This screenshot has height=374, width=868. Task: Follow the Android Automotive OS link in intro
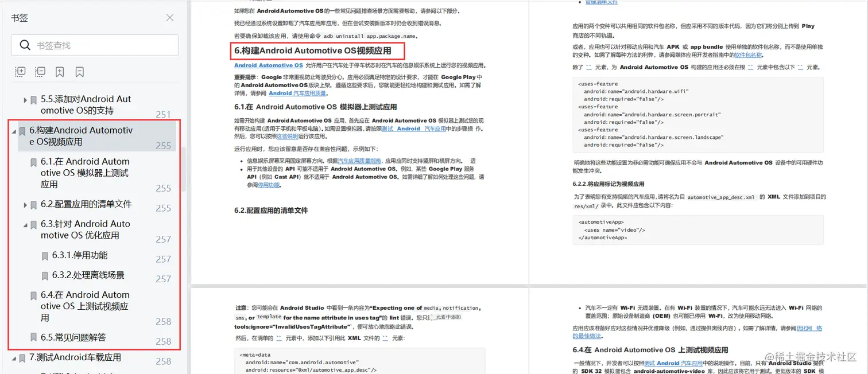269,65
